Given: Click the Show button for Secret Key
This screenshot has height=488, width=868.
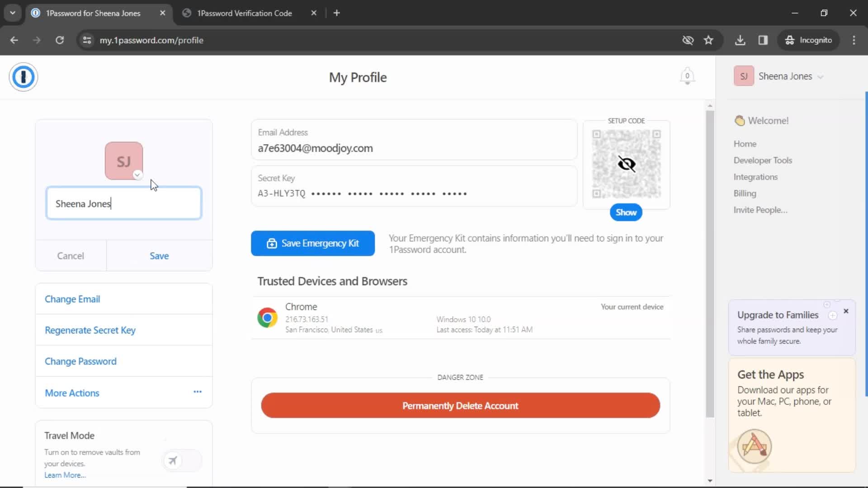Looking at the screenshot, I should (627, 212).
